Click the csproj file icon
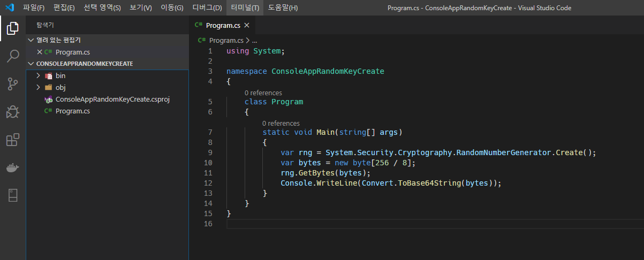This screenshot has height=260, width=644. (49, 100)
